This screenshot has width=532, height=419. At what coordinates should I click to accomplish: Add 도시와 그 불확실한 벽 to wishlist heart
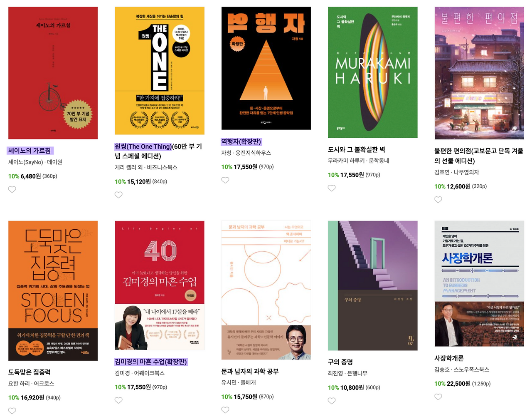click(332, 188)
